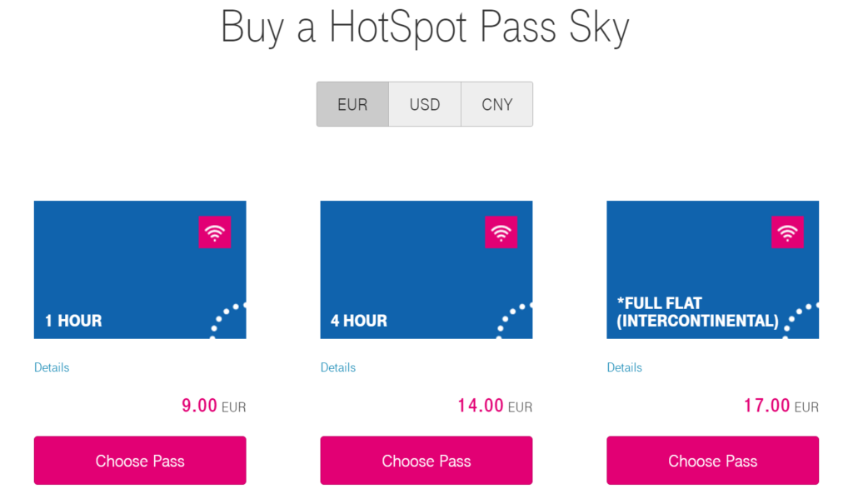
Task: Click the *FULL FLAT (INTERCONTINENTAL) card label
Action: tap(697, 312)
